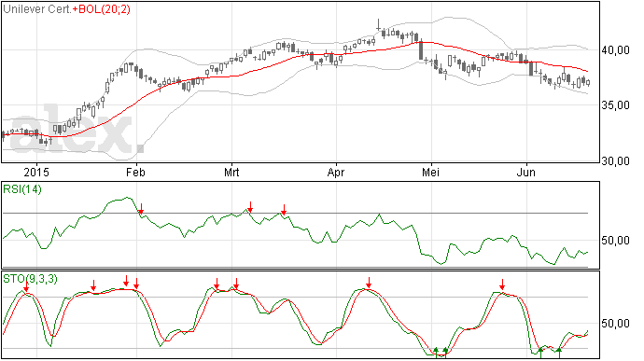Click the Mrt month axis label

click(x=231, y=172)
